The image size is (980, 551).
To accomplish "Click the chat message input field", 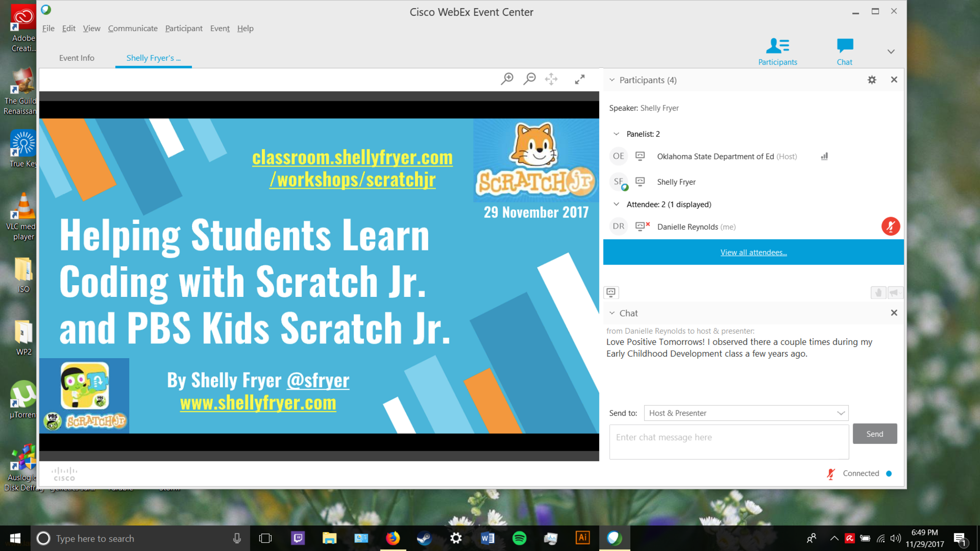I will 729,441.
